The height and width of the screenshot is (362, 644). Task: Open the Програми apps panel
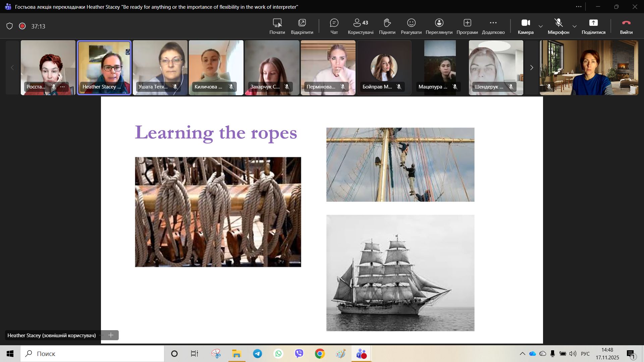coord(467,26)
